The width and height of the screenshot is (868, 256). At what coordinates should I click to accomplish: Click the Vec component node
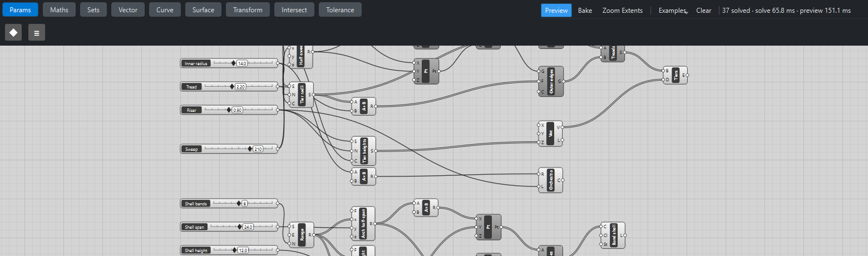point(550,134)
